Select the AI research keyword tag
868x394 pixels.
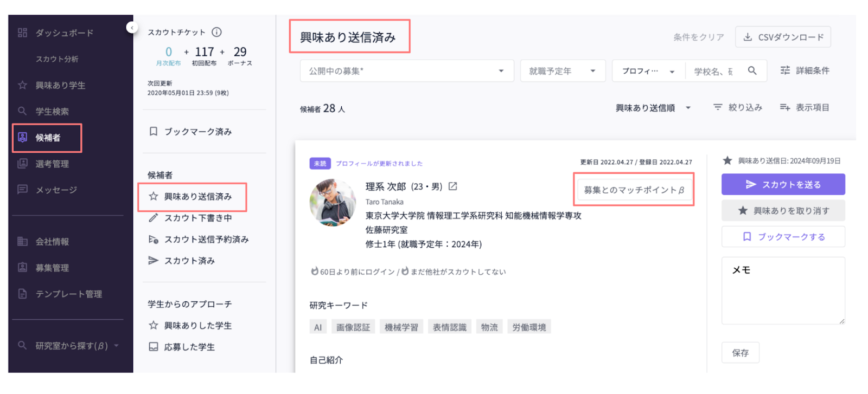click(318, 327)
